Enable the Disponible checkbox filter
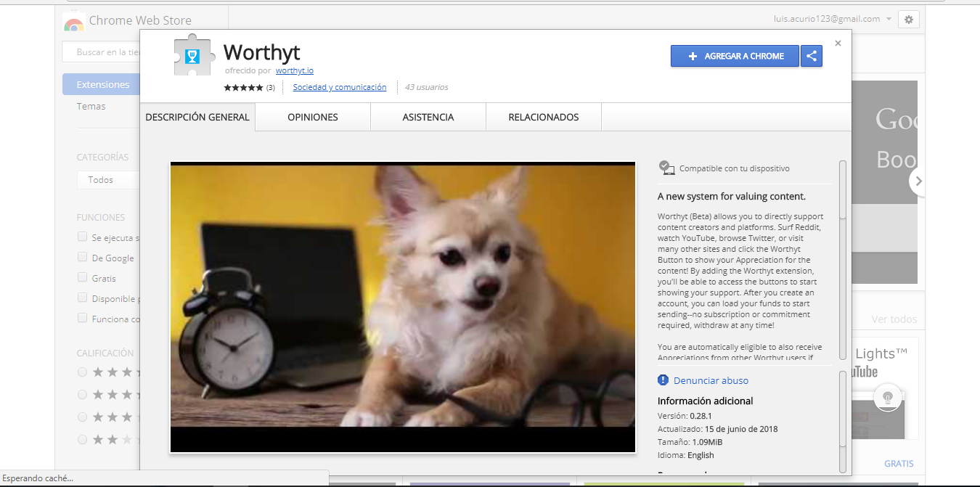The width and height of the screenshot is (980, 487). (82, 298)
